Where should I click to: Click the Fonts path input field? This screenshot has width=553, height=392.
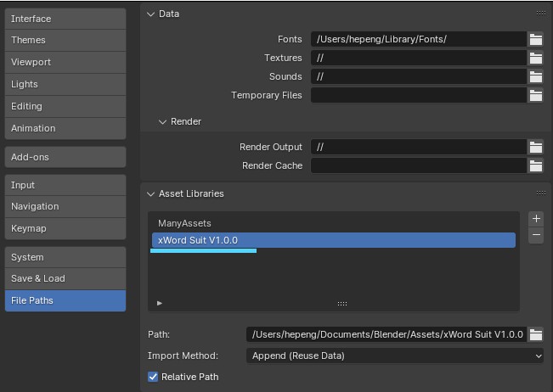pyautogui.click(x=418, y=39)
